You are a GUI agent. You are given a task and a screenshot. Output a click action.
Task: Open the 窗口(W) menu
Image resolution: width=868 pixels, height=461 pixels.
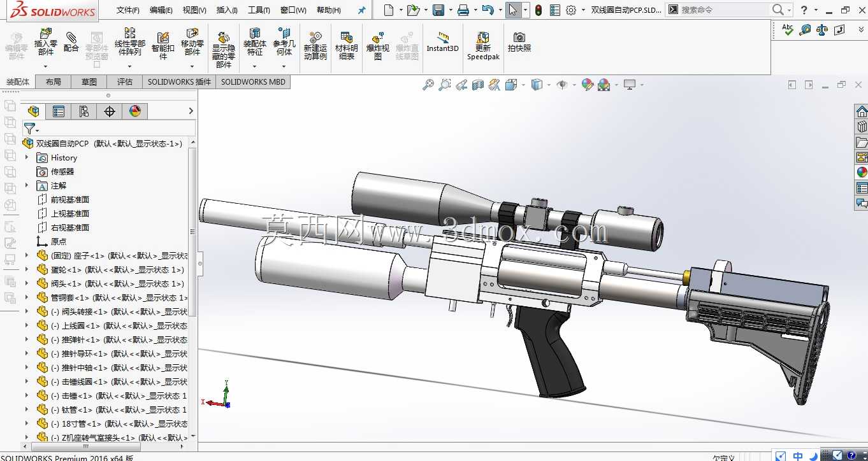tap(293, 10)
